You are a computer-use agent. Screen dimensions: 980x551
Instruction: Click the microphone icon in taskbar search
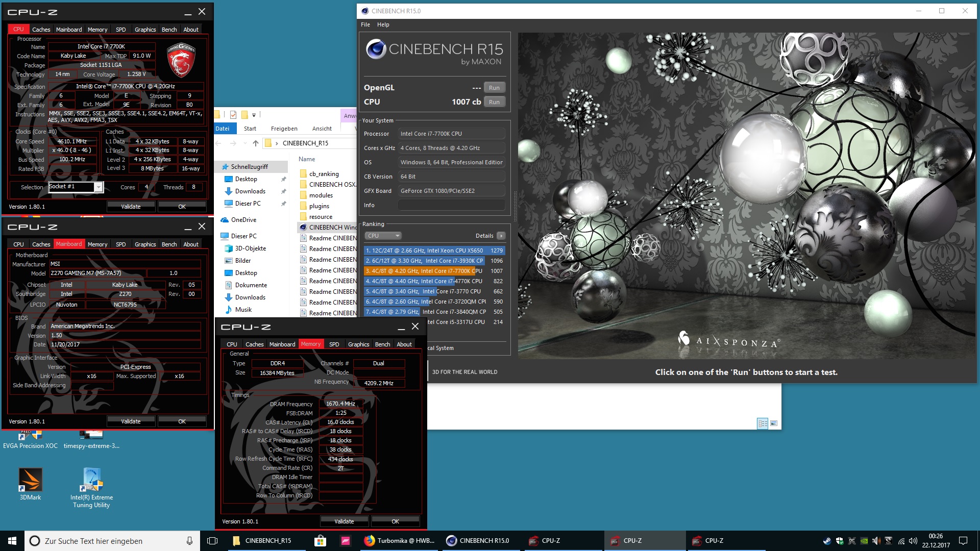pos(189,541)
